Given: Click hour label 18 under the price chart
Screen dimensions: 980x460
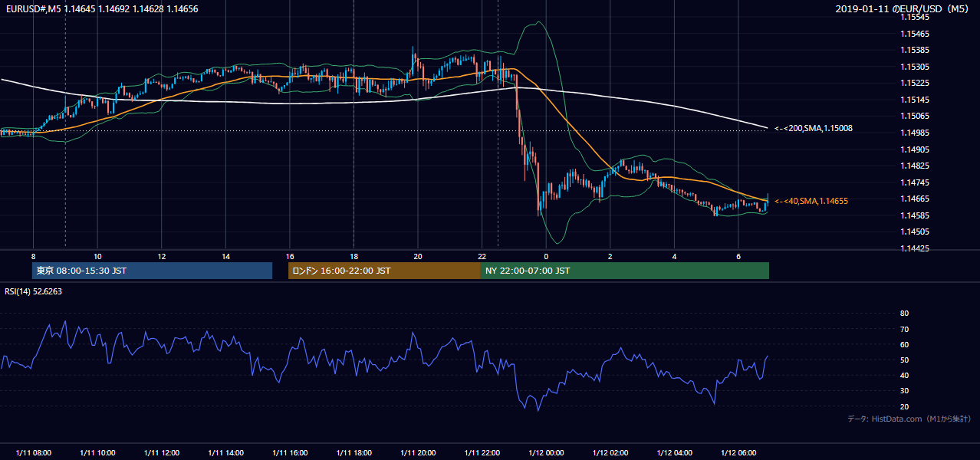Looking at the screenshot, I should [x=354, y=256].
